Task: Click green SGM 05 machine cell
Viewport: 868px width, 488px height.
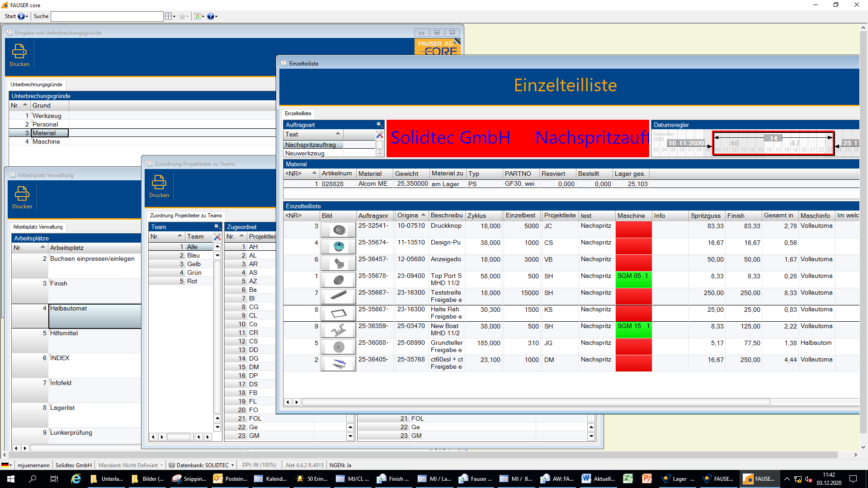Action: click(x=634, y=280)
